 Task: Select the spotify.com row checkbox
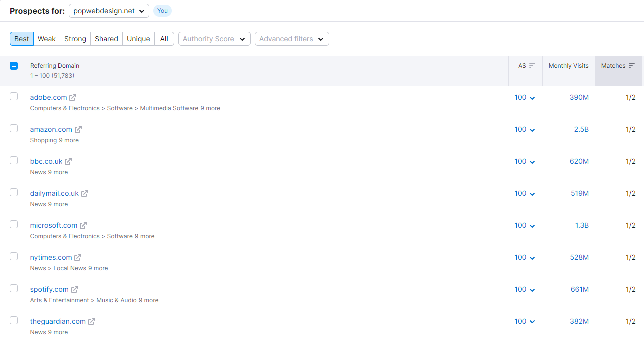coord(14,288)
